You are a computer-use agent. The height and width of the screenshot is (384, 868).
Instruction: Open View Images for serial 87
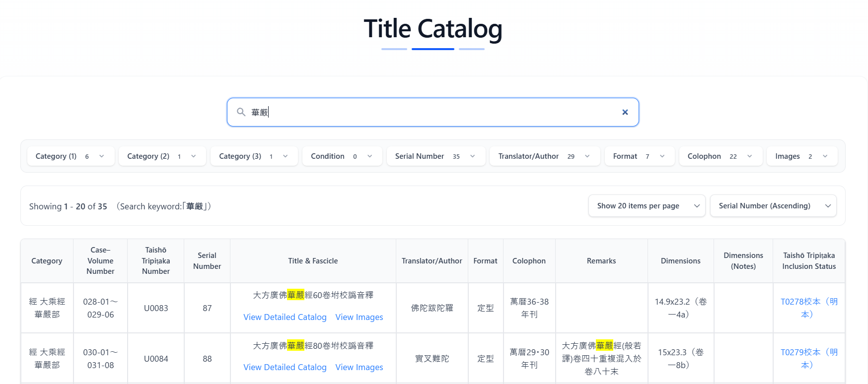[359, 317]
